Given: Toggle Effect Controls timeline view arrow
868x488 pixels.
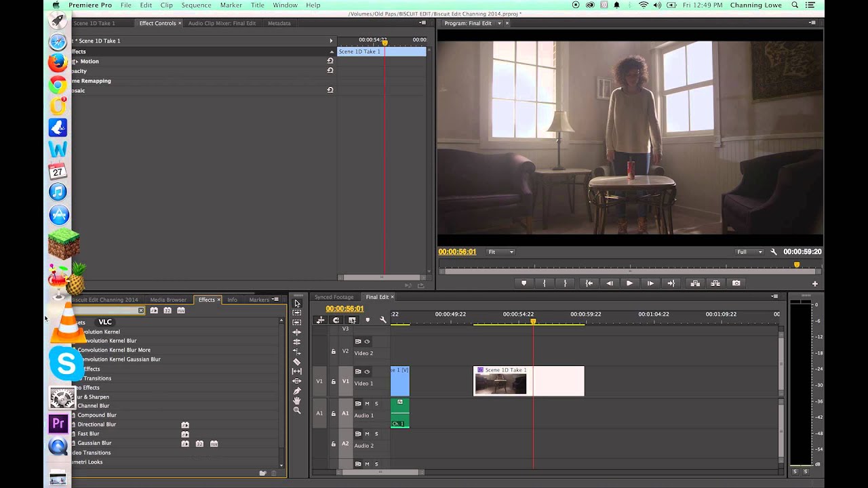Looking at the screenshot, I should click(331, 41).
